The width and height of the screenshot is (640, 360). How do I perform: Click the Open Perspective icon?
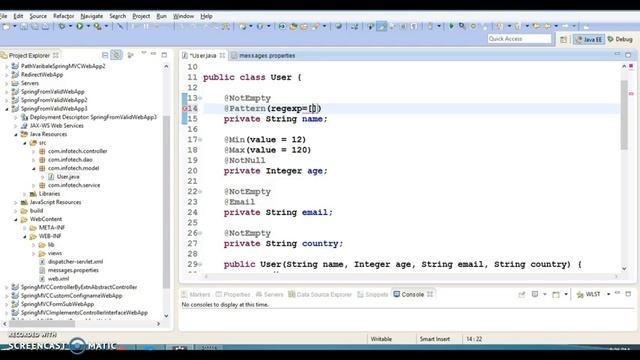[x=563, y=40]
